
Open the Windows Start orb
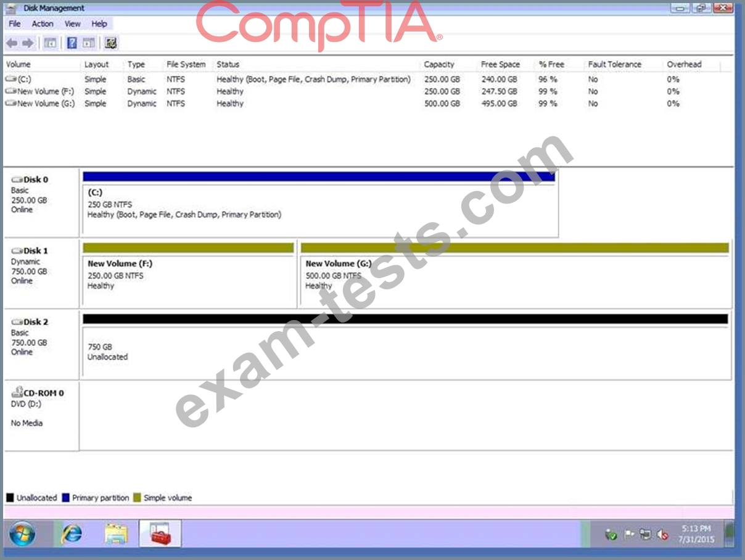[x=22, y=534]
